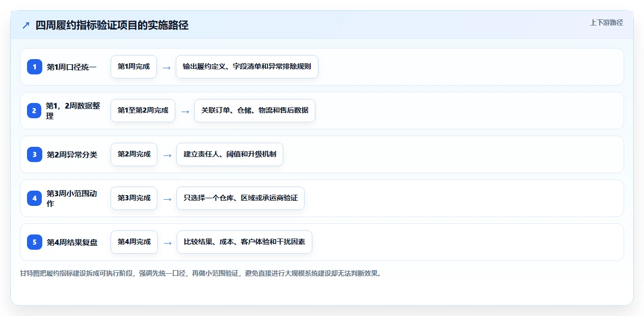Click the 甘特图 footnote caption text

point(201,273)
